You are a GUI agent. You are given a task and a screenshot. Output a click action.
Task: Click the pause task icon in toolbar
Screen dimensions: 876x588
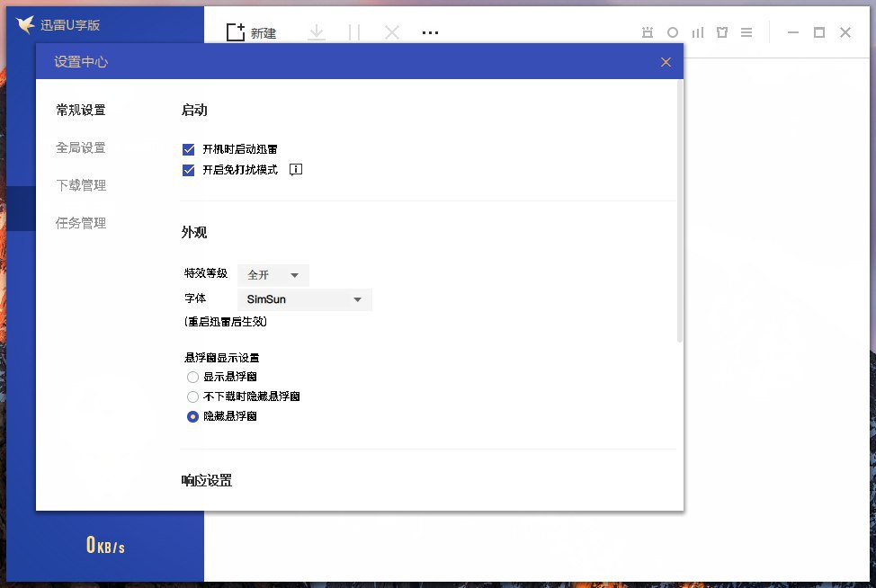pos(354,32)
